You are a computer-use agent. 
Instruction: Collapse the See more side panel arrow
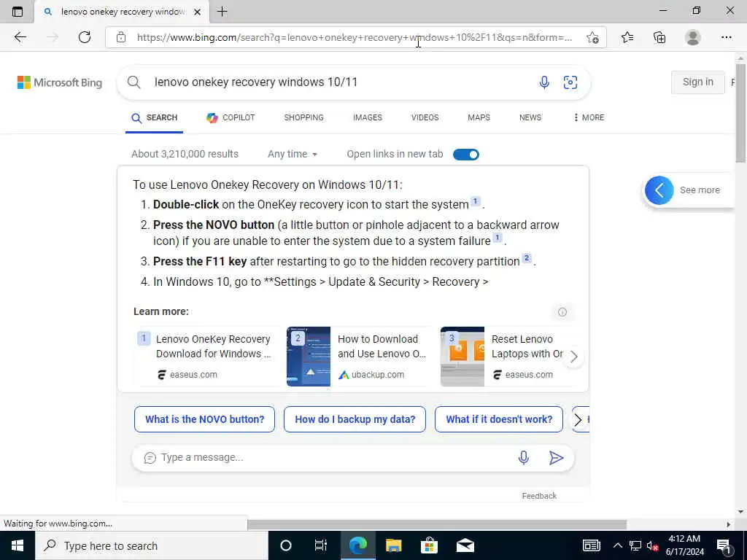click(x=659, y=190)
